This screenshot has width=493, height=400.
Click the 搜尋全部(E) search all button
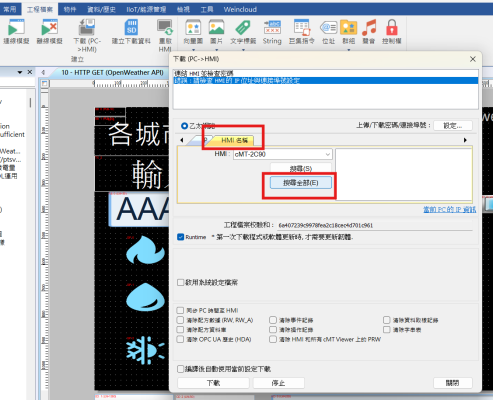pyautogui.click(x=301, y=183)
